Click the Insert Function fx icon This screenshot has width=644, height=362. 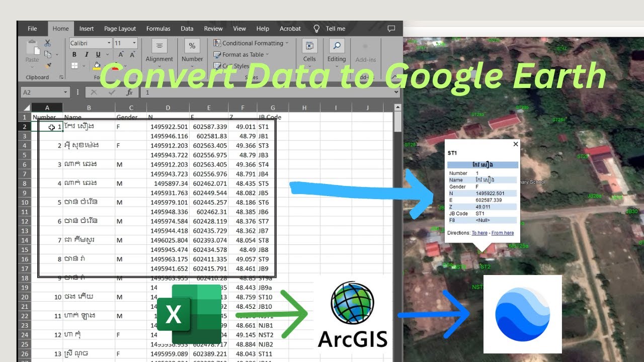pos(129,93)
